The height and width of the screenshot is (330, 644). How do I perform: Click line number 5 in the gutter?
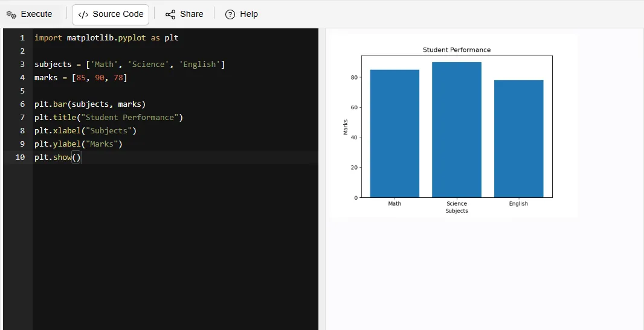[x=22, y=90]
